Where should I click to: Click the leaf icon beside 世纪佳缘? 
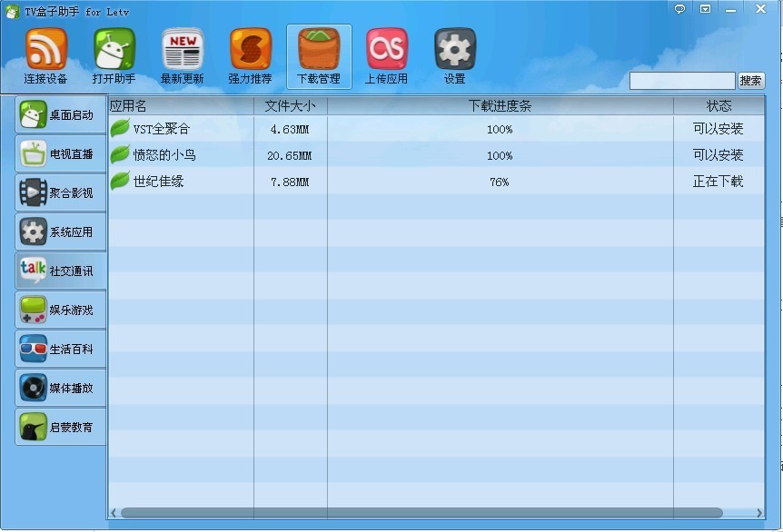pos(120,180)
